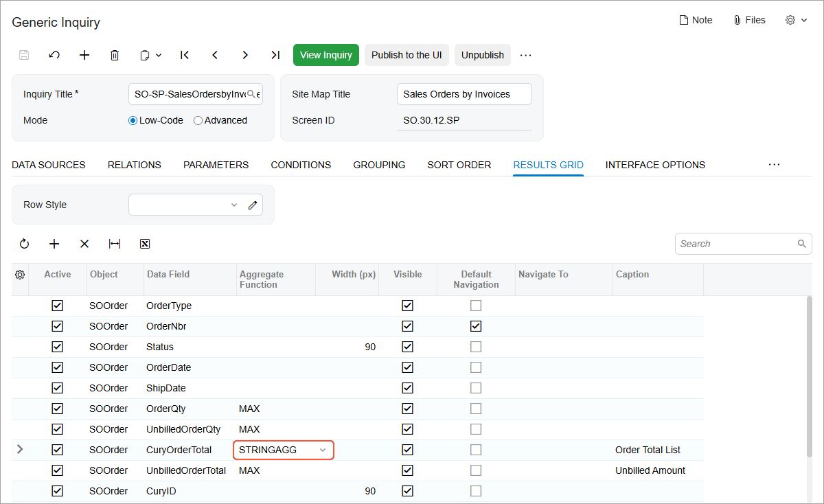Export grid to Excel icon

(145, 244)
